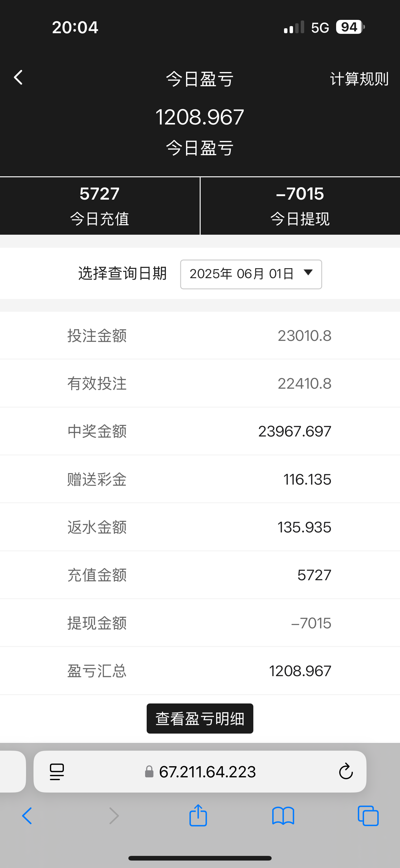Tap Safari's forward navigation arrow
The image size is (400, 868).
point(114,816)
